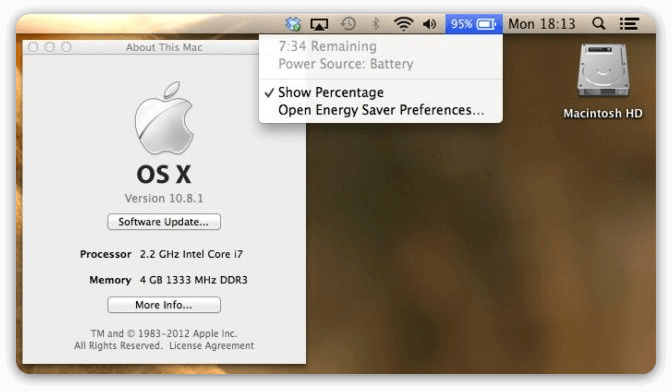Open Notification Center list icon
Screen dimensions: 672x392
[629, 24]
